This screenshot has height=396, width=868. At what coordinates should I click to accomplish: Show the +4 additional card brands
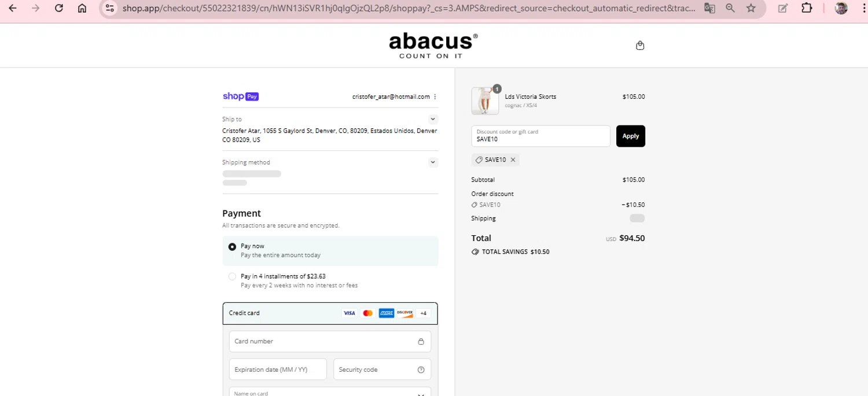424,313
